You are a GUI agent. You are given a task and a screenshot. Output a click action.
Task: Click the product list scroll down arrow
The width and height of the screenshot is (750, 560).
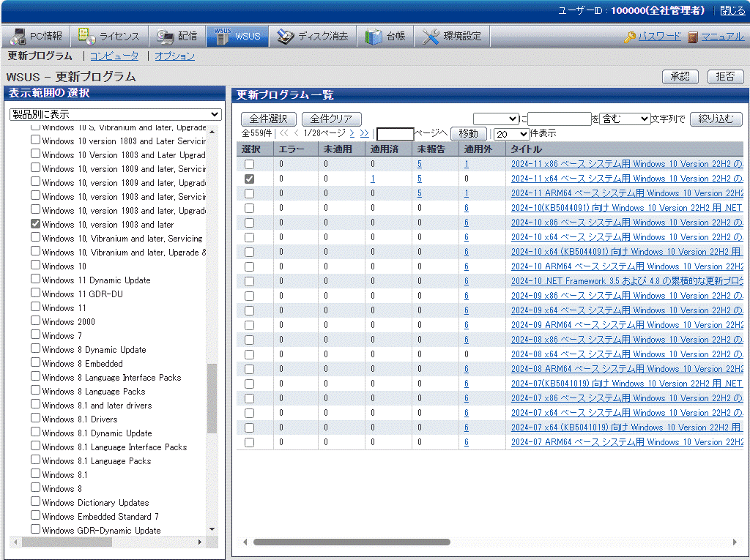(212, 529)
